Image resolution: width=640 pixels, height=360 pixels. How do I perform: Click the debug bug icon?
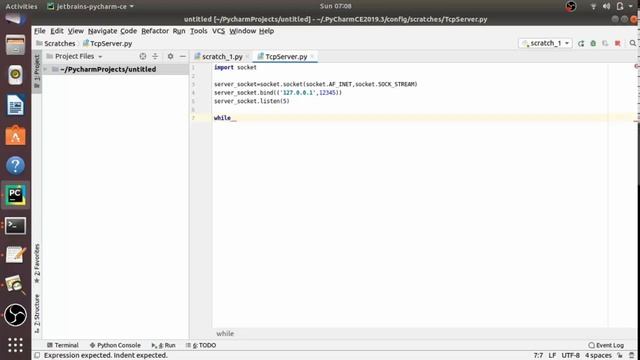(593, 43)
